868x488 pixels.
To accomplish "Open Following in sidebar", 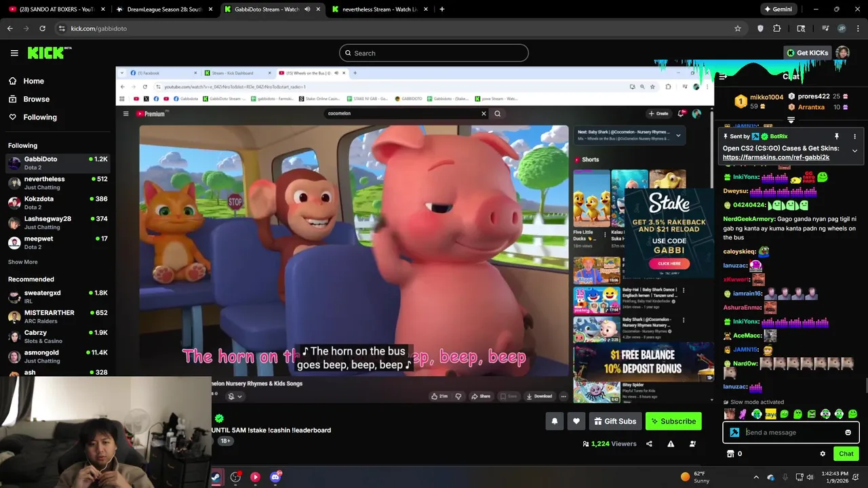I will (x=33, y=117).
